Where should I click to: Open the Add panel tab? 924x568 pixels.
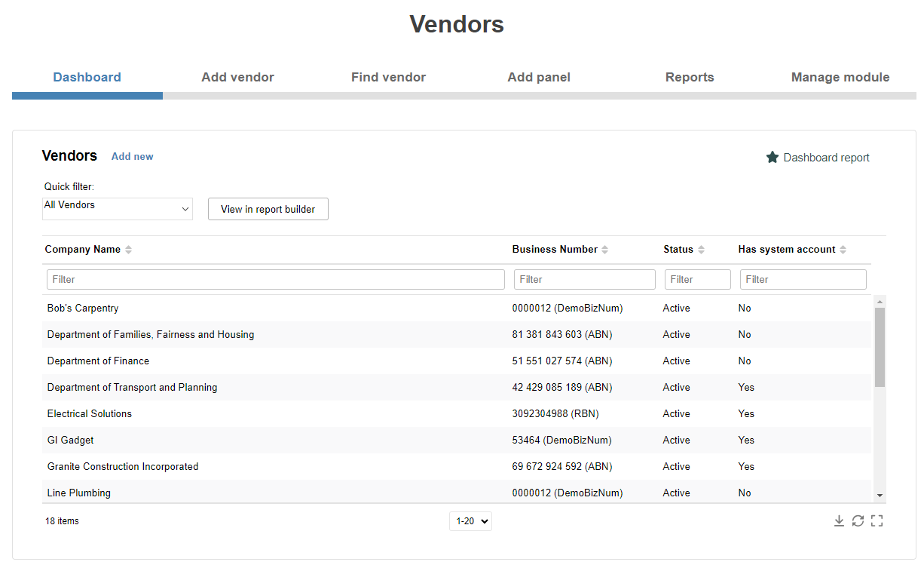click(x=539, y=77)
